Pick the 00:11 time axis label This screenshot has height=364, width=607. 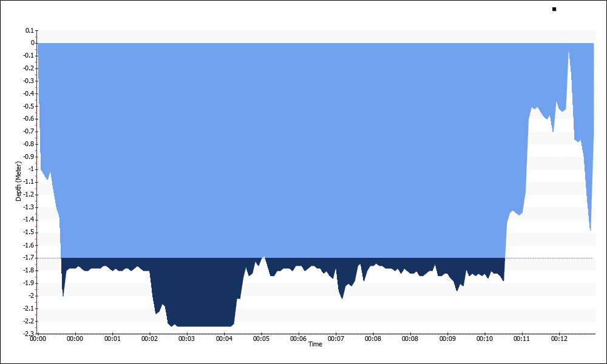pyautogui.click(x=522, y=339)
